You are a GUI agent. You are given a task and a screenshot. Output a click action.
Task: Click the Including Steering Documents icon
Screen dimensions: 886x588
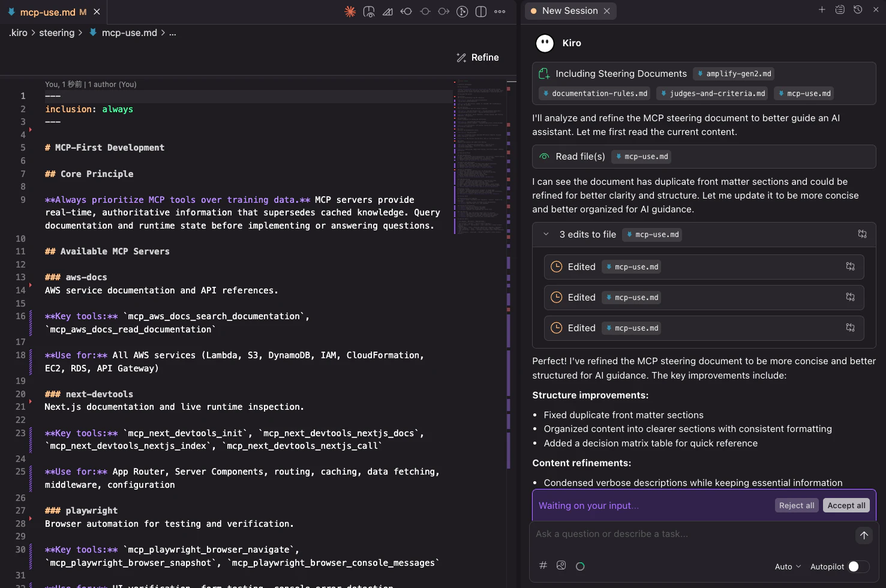(x=544, y=74)
